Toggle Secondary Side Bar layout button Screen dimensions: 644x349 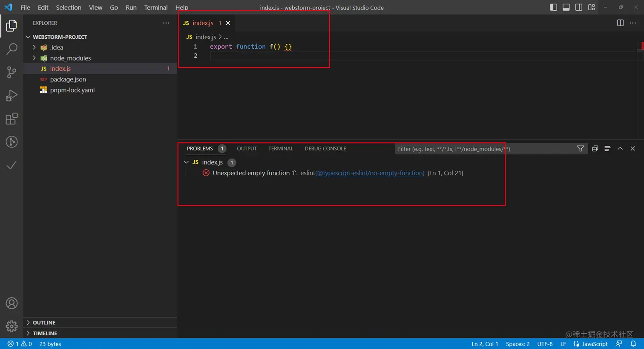point(579,7)
